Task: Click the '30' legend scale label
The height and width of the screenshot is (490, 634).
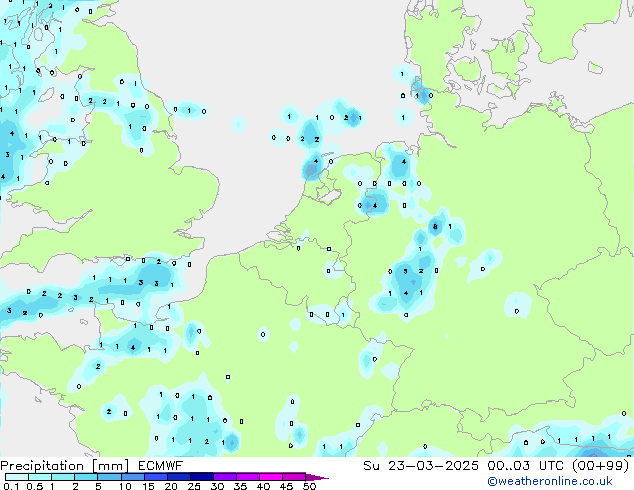Action: coord(217,486)
